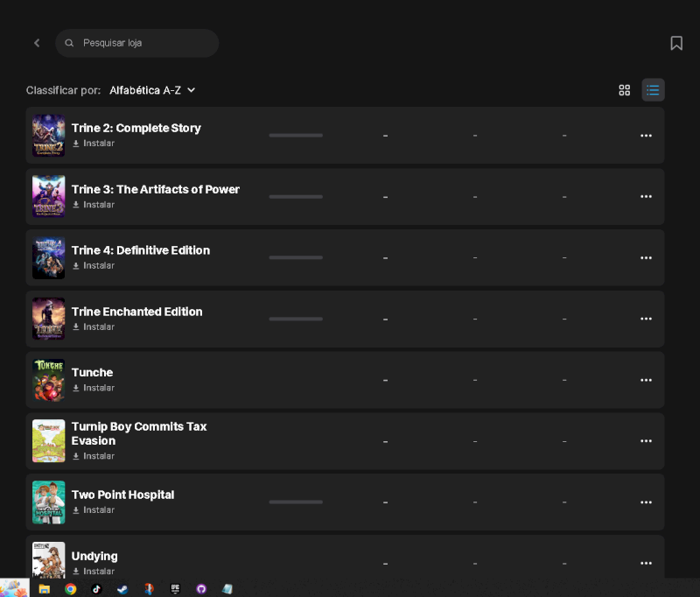Image resolution: width=700 pixels, height=597 pixels.
Task: Select the Two Point Hospital title
Action: [122, 495]
